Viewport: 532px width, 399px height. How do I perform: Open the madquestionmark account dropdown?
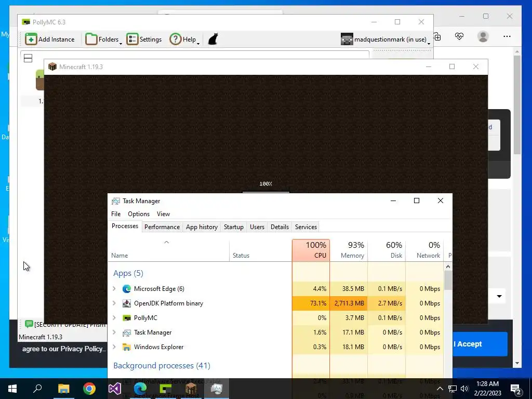coord(386,39)
